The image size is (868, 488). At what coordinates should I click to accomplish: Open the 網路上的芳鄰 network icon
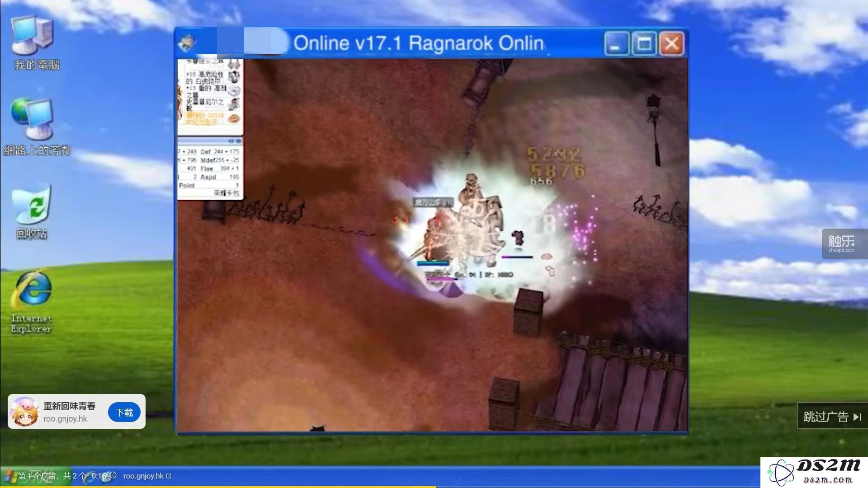pos(37,127)
